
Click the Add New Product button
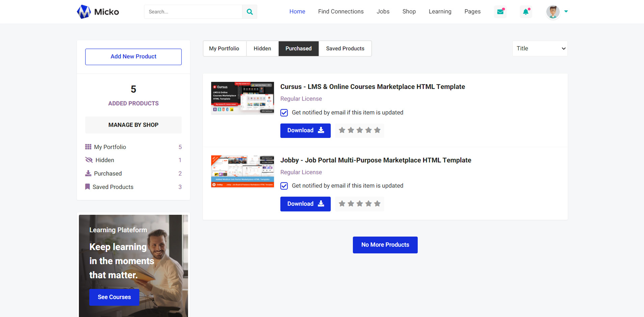133,57
